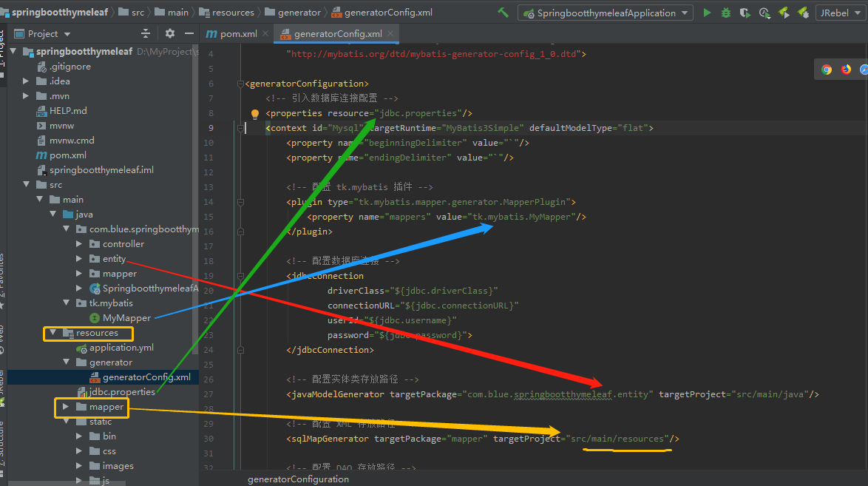
Task: Expand the bin folder
Action: pos(79,436)
